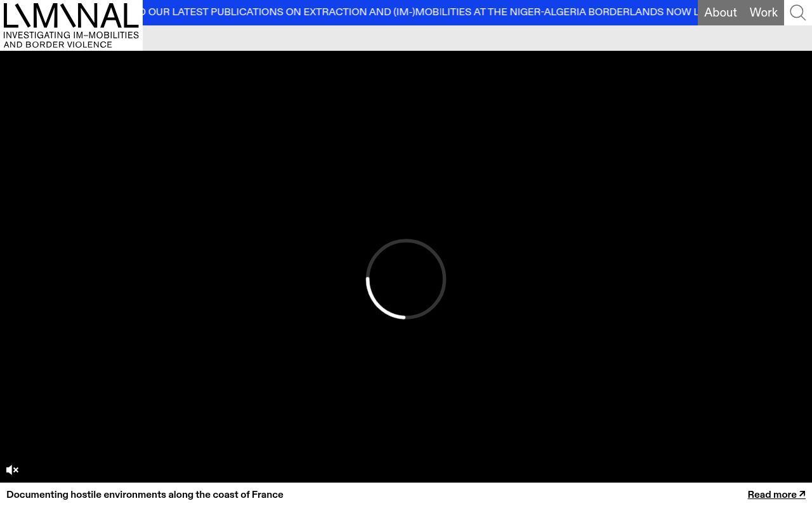812x508 pixels.
Task: Follow the Read more link
Action: click(776, 495)
